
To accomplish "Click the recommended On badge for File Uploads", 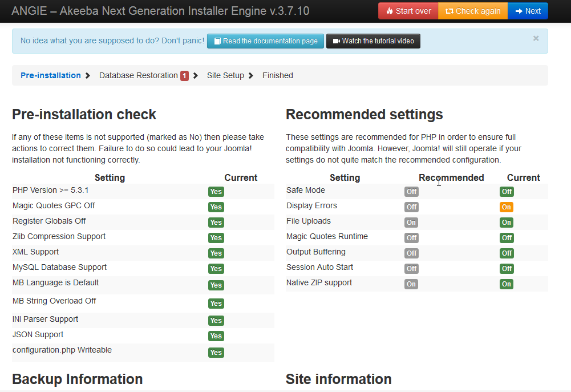I will [x=411, y=223].
